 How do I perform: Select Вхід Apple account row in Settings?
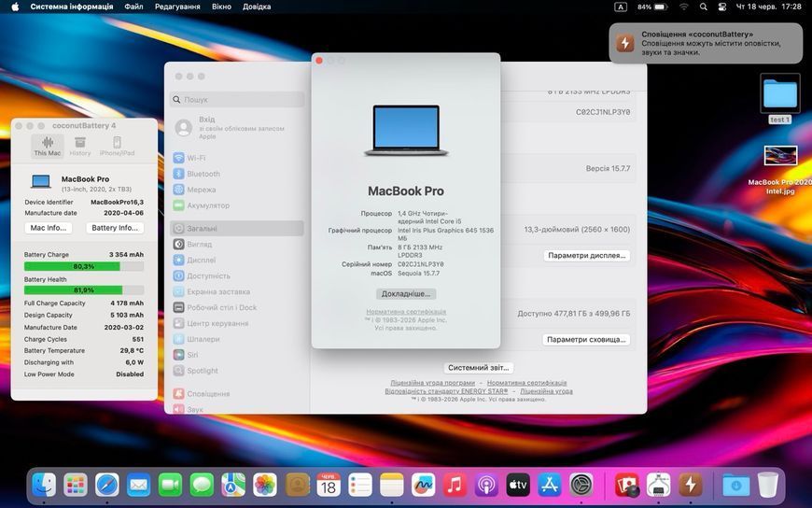pyautogui.click(x=237, y=128)
